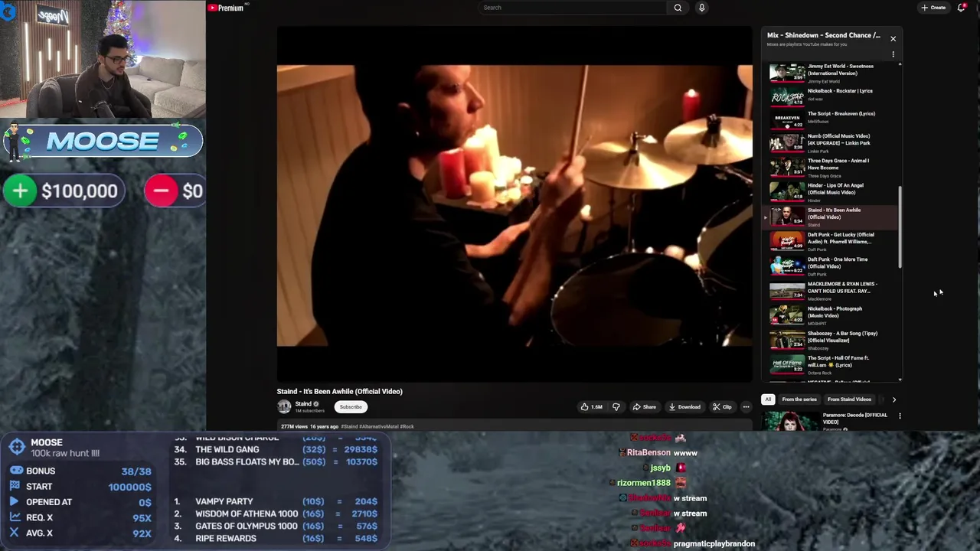Click playlist scroll down arrow
Screen dimensions: 980x551
click(x=900, y=380)
